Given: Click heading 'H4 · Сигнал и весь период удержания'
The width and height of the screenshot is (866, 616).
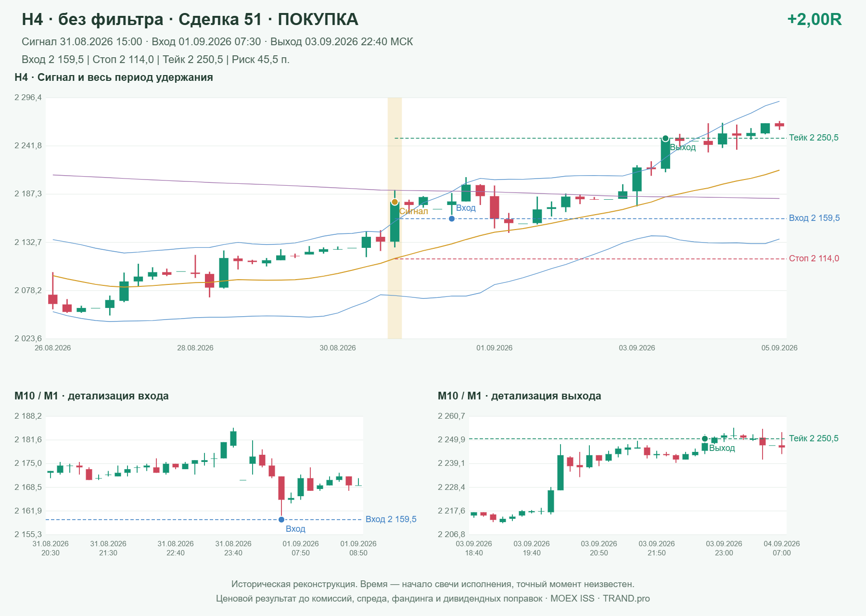Looking at the screenshot, I should pos(114,77).
